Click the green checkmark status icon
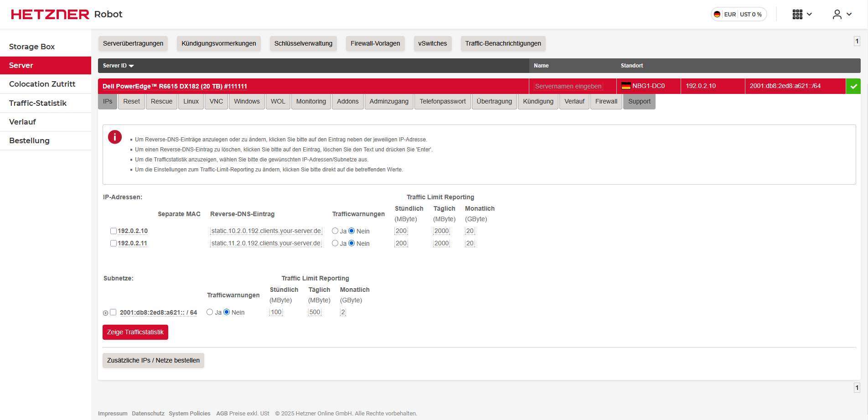Viewport: 868px width, 420px height. (x=853, y=86)
